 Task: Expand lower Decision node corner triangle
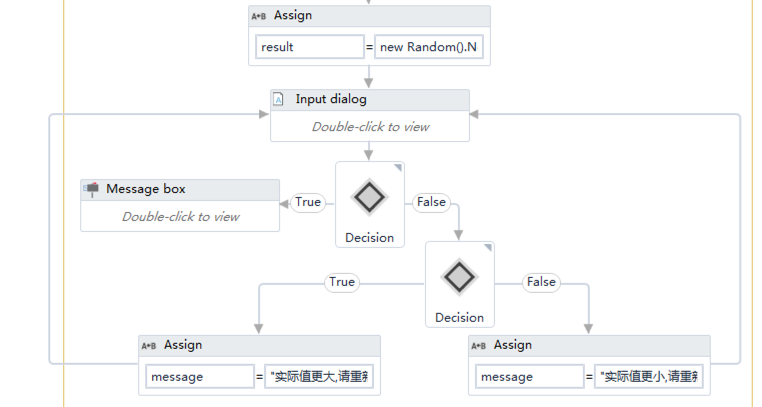487,248
